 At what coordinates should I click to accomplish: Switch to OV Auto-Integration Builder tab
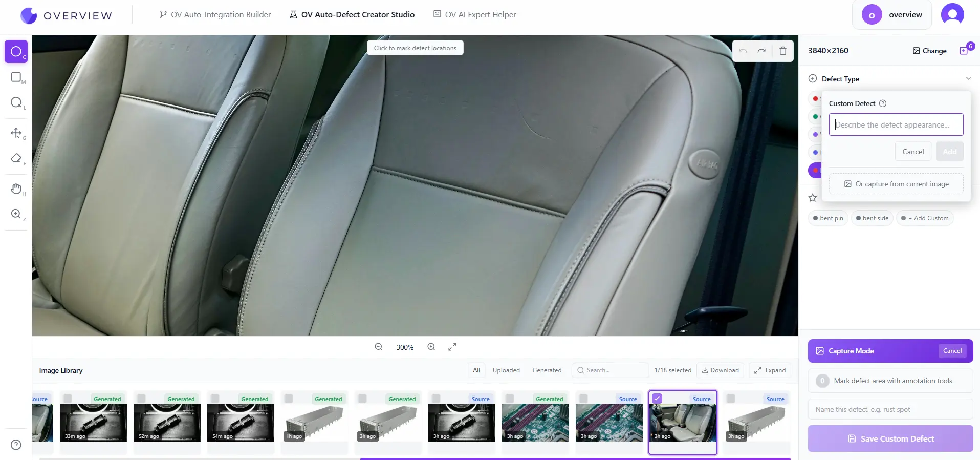tap(215, 15)
